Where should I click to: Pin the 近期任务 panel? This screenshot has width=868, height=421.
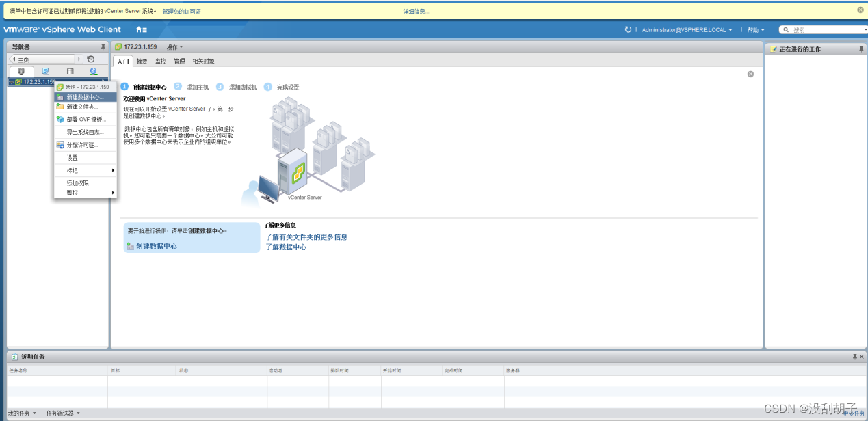[x=854, y=357]
